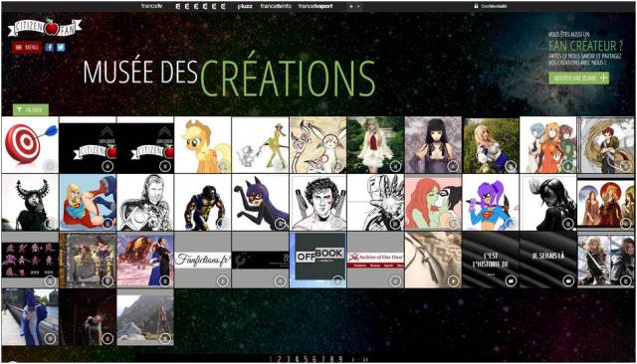Open the cosplay girl in white dress thumbnail
Viewport: 637px width, 364px height.
[x=376, y=145]
